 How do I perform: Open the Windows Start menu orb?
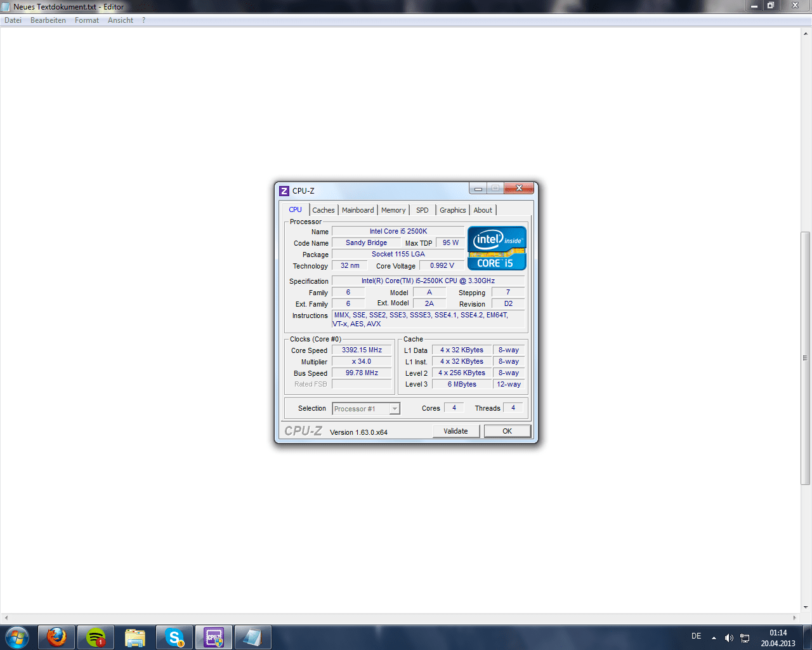16,637
